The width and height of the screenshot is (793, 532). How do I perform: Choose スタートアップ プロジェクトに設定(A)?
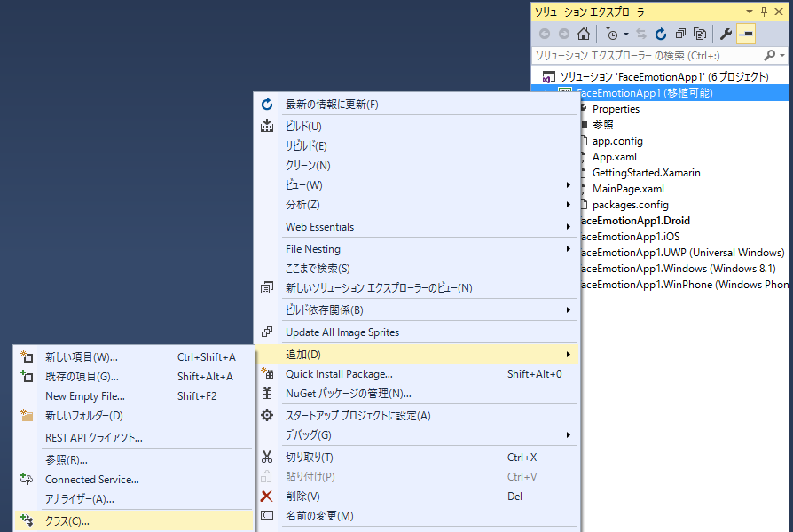coord(417,416)
